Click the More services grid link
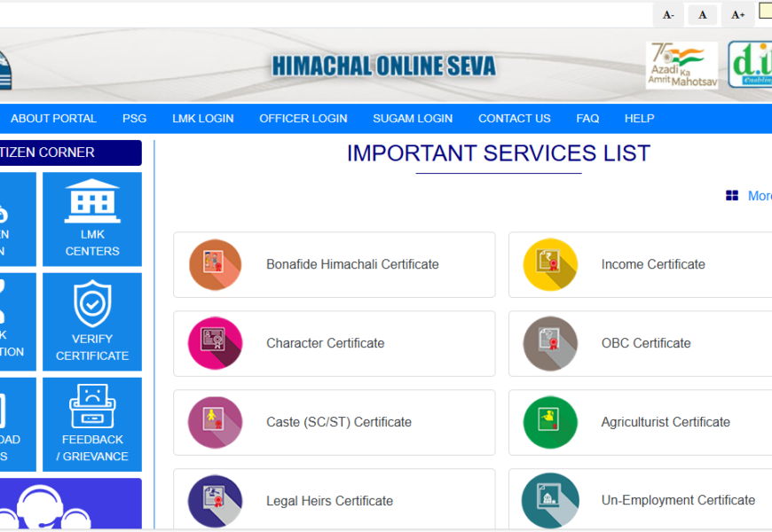 point(750,196)
